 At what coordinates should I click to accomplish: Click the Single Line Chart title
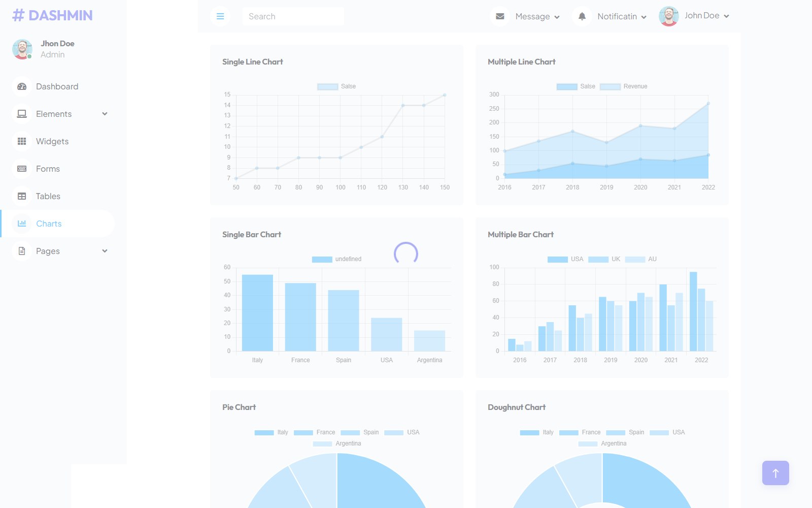click(253, 62)
